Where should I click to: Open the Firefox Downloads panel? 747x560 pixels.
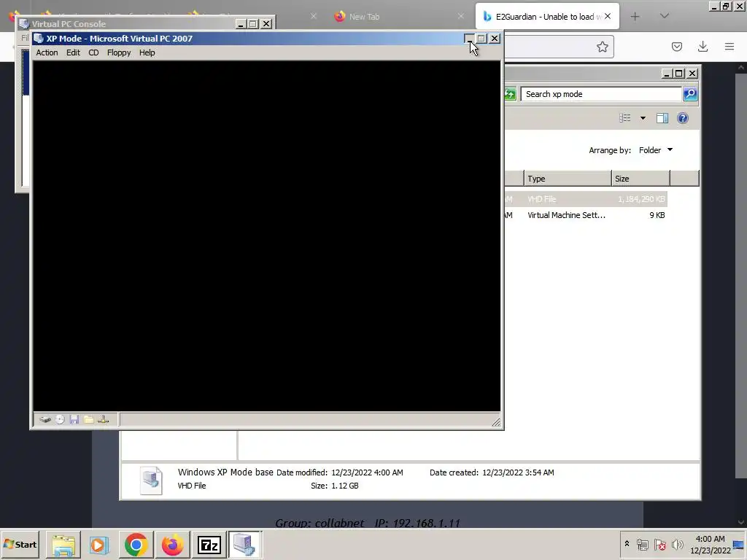coord(703,47)
